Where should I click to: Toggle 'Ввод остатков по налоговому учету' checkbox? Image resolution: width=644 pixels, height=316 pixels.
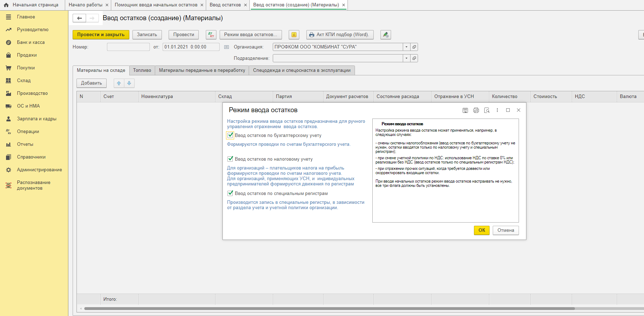230,159
